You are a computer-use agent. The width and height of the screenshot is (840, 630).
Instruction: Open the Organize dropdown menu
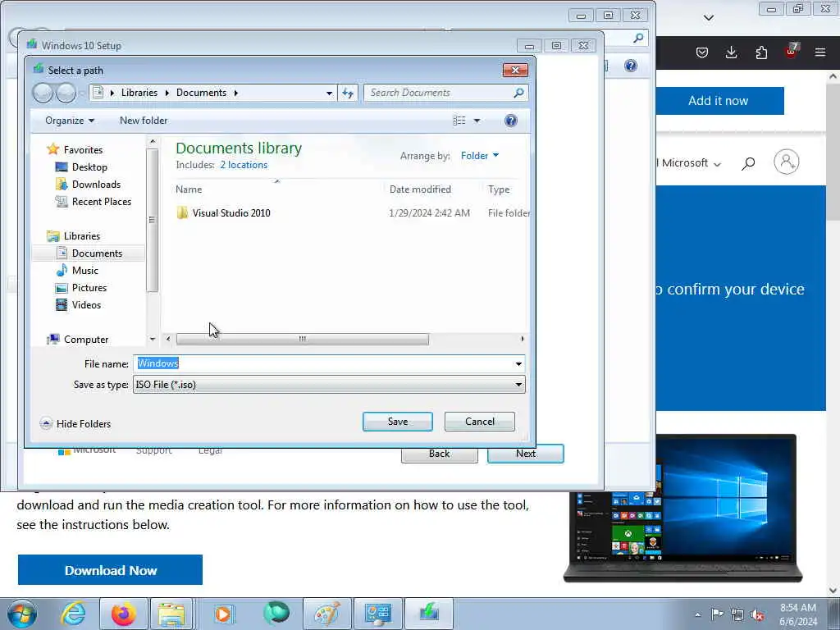click(70, 121)
